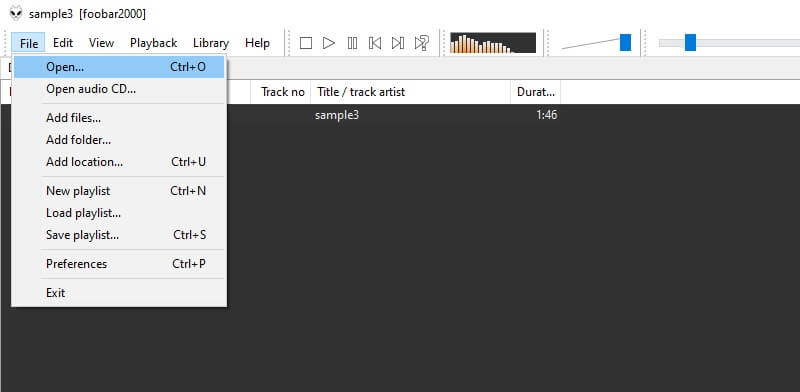
Task: Open the Help menu
Action: point(257,43)
